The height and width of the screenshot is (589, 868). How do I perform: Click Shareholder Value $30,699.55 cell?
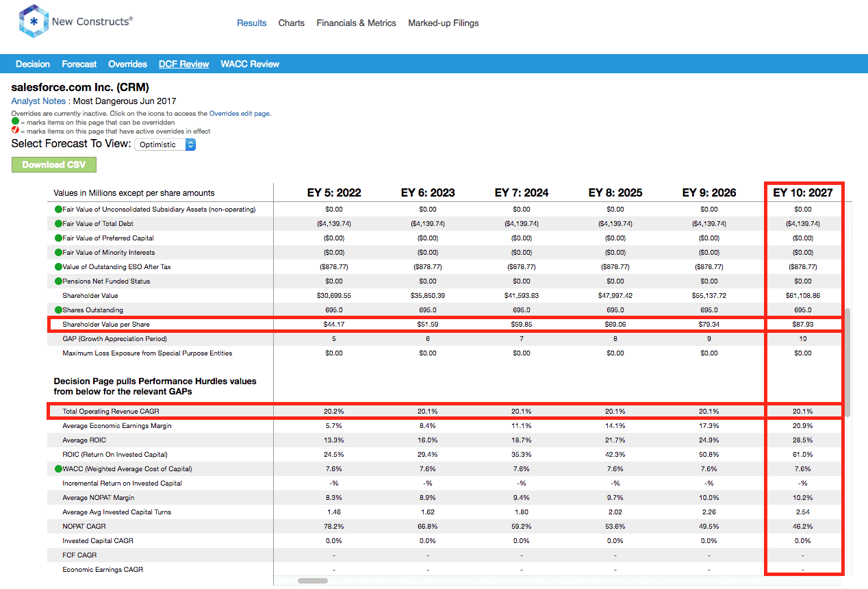pos(334,295)
